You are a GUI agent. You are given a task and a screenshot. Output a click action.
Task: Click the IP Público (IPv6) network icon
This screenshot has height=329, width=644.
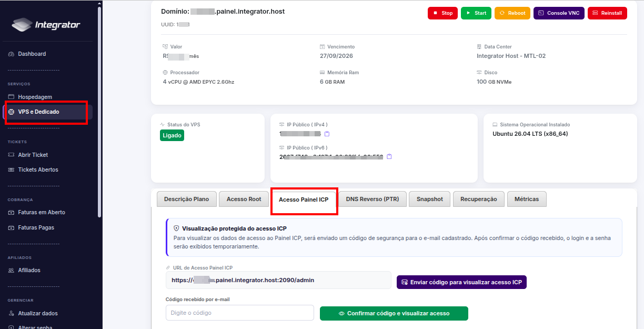[282, 148]
